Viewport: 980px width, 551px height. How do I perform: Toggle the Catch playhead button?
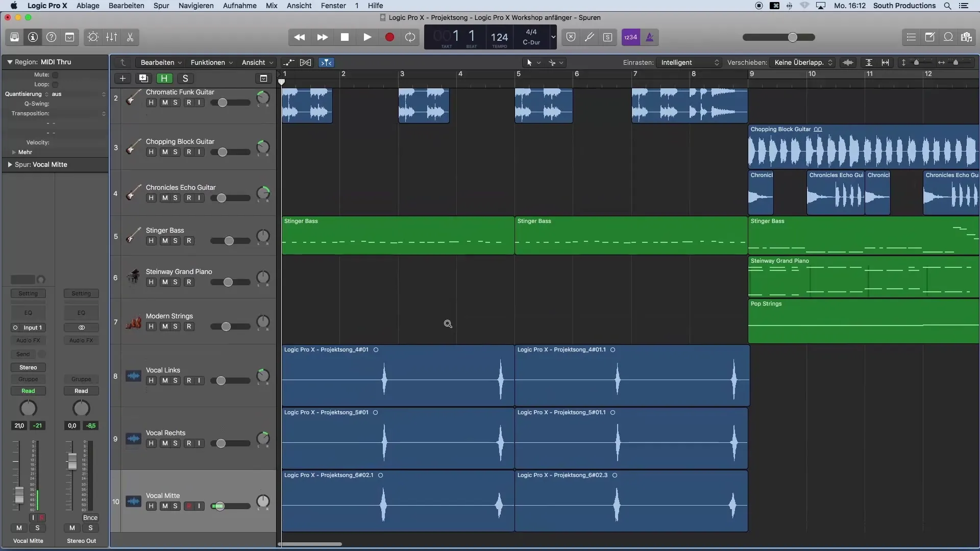[x=326, y=63]
